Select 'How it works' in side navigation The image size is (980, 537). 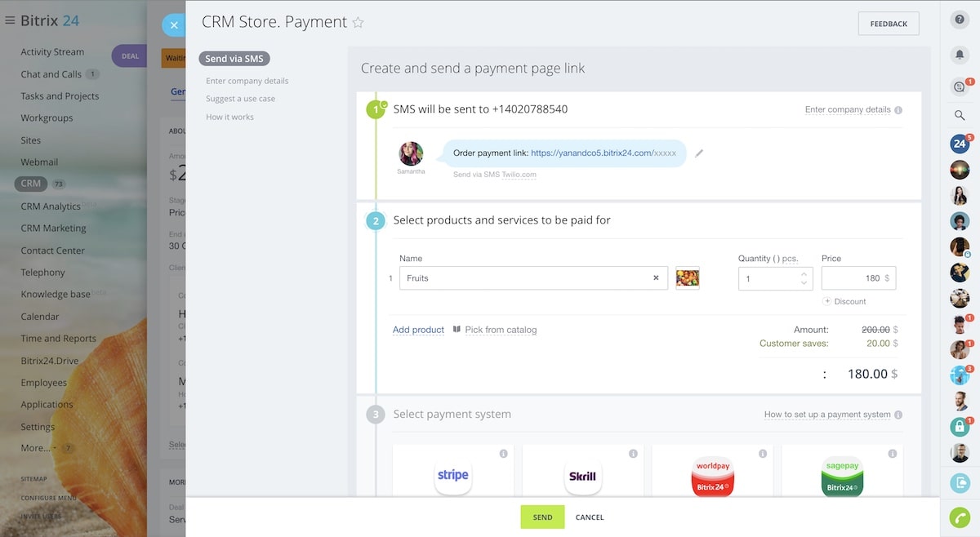pos(229,117)
